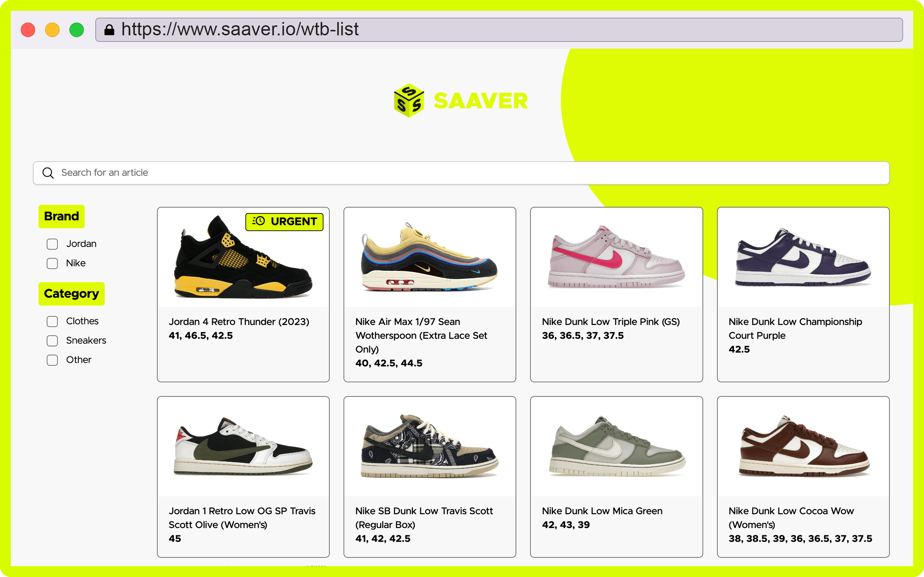Open the Triple Pink Dunk shoe image
924x577 pixels.
click(x=616, y=256)
